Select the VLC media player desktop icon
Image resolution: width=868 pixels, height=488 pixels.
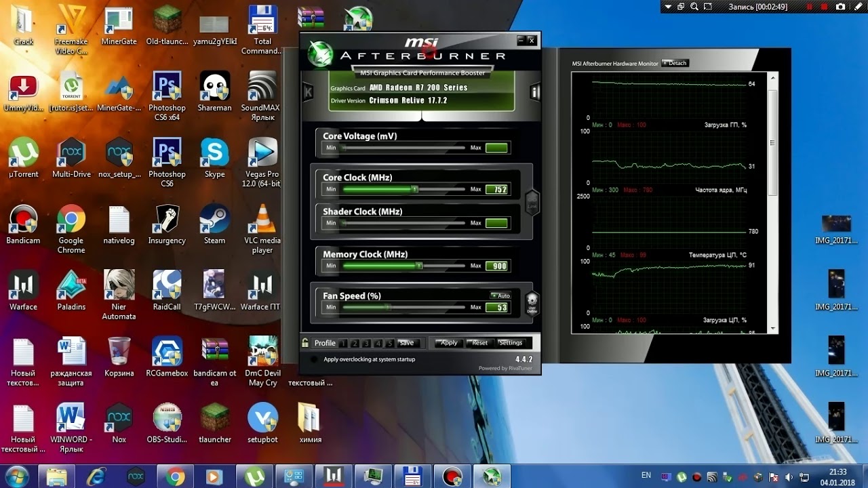pos(262,229)
